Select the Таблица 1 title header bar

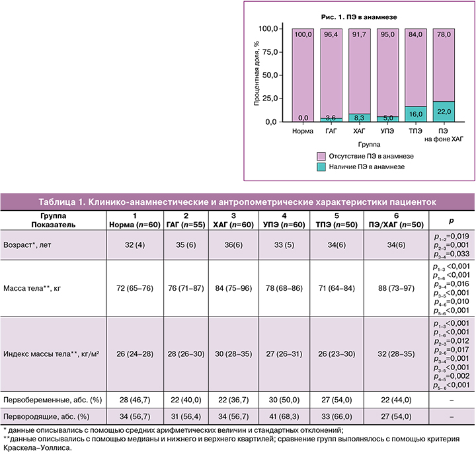237,201
